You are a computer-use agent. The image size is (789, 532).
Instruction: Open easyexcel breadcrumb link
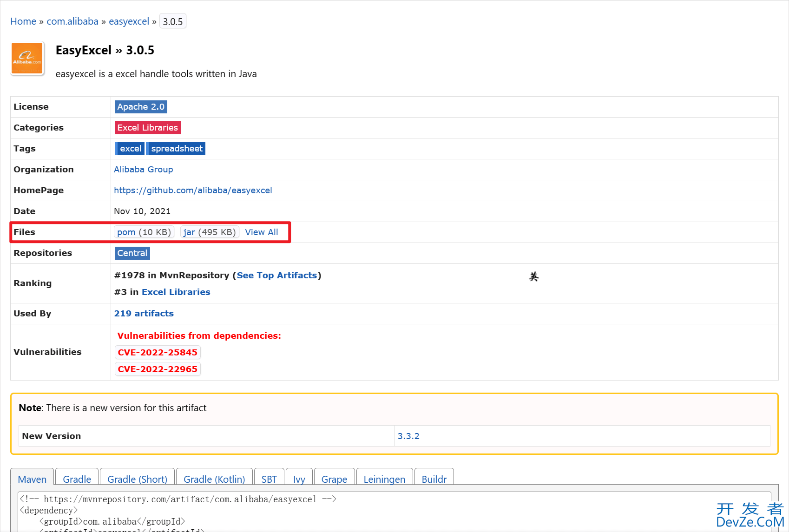(x=129, y=21)
